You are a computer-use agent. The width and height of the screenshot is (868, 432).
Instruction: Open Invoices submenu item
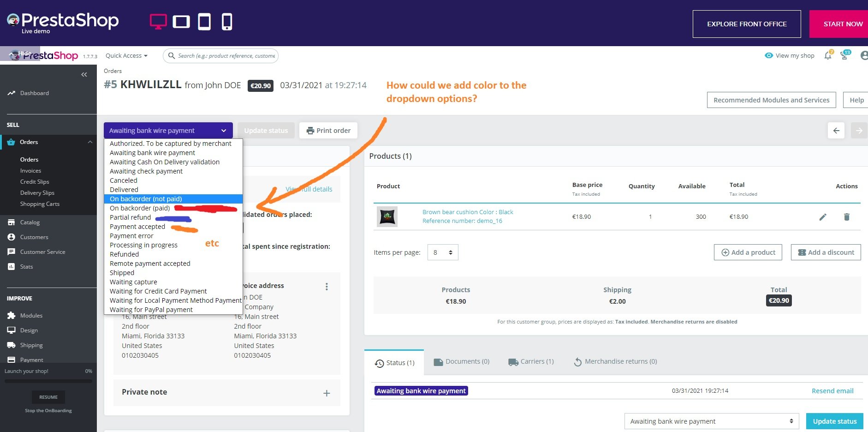30,171
